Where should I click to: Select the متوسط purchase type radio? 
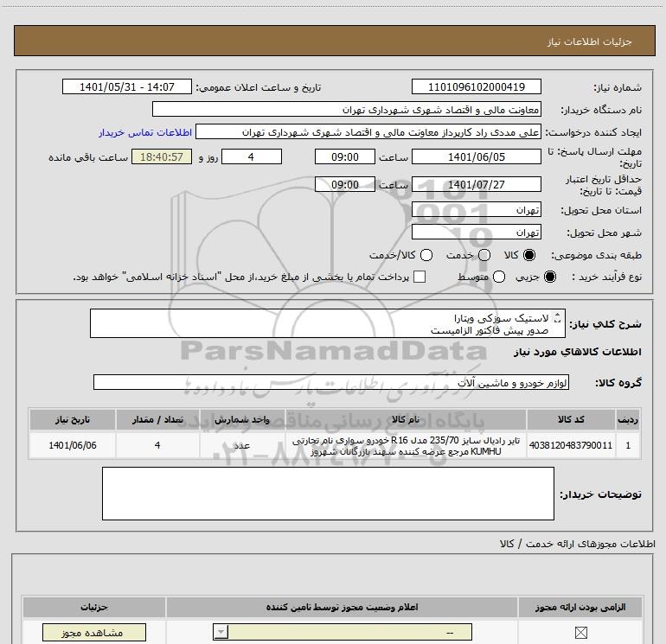499,277
